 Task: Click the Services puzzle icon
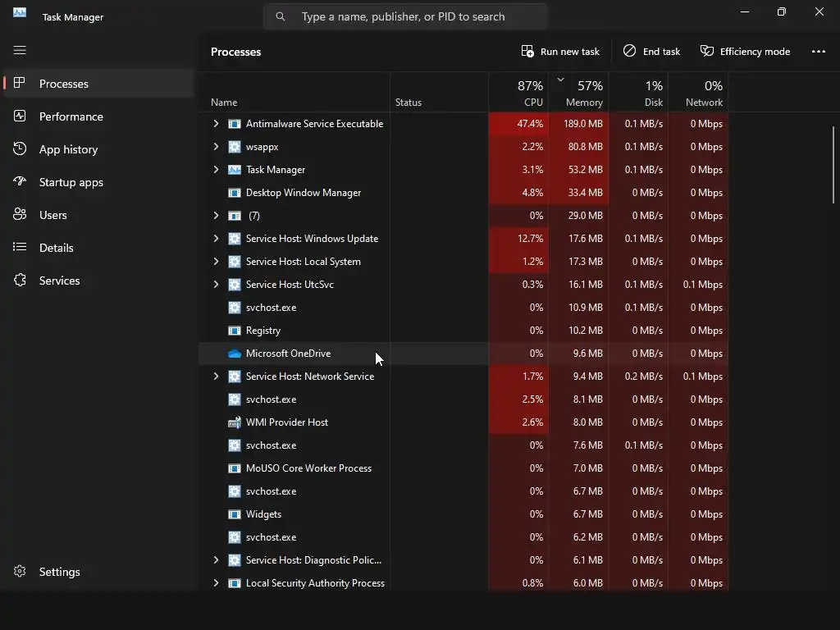[x=20, y=280]
